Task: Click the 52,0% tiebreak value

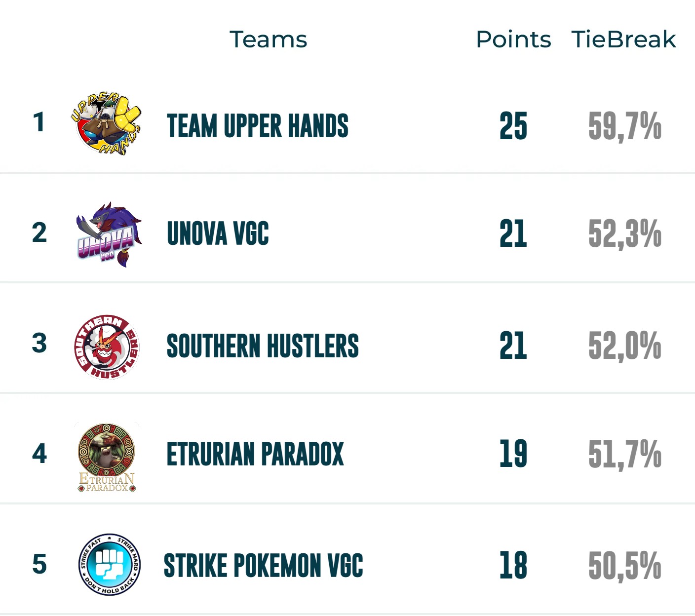Action: pos(624,346)
